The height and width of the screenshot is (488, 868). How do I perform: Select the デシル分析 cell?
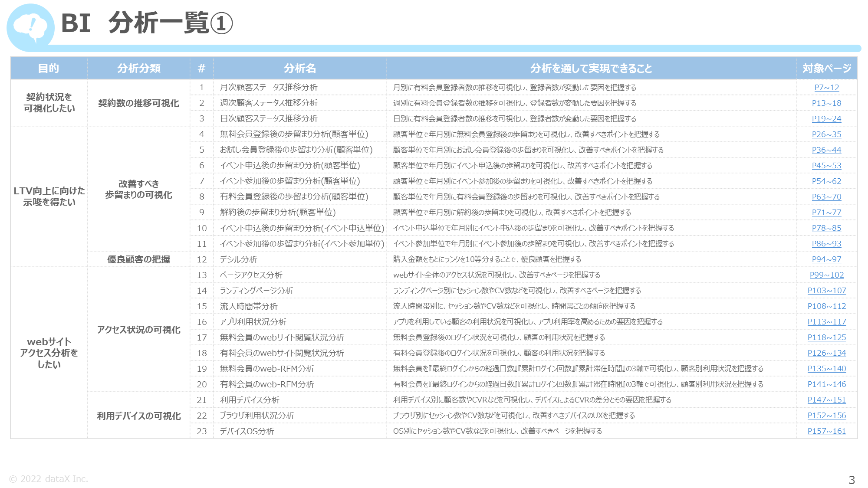coord(300,259)
